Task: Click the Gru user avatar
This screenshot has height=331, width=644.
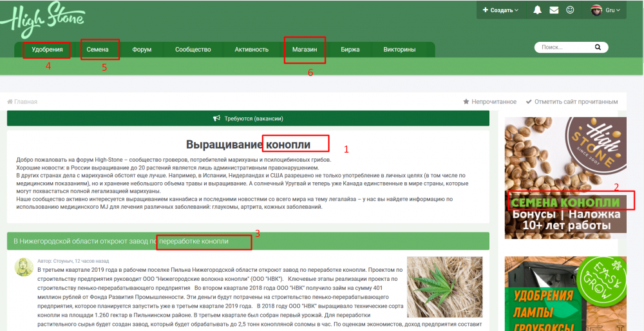Action: click(x=596, y=10)
